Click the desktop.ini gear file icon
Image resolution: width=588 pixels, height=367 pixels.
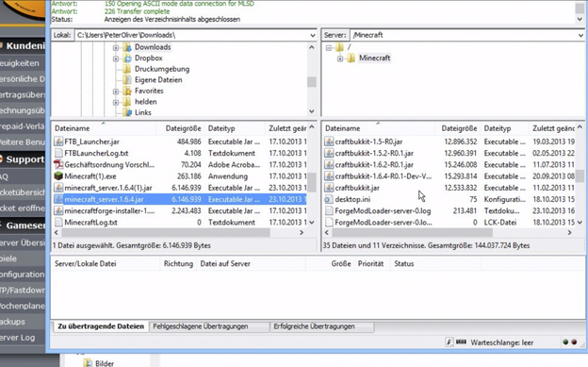click(329, 199)
